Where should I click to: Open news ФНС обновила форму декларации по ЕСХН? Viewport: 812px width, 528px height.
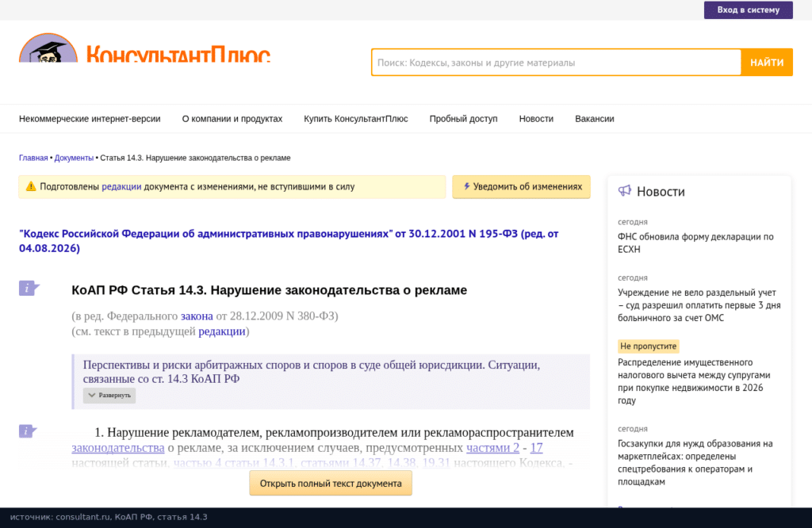[x=695, y=243]
